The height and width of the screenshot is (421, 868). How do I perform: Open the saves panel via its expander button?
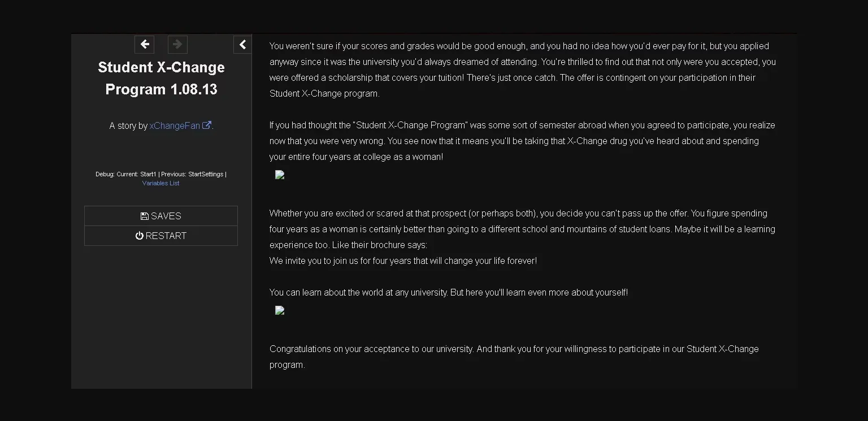pos(160,215)
